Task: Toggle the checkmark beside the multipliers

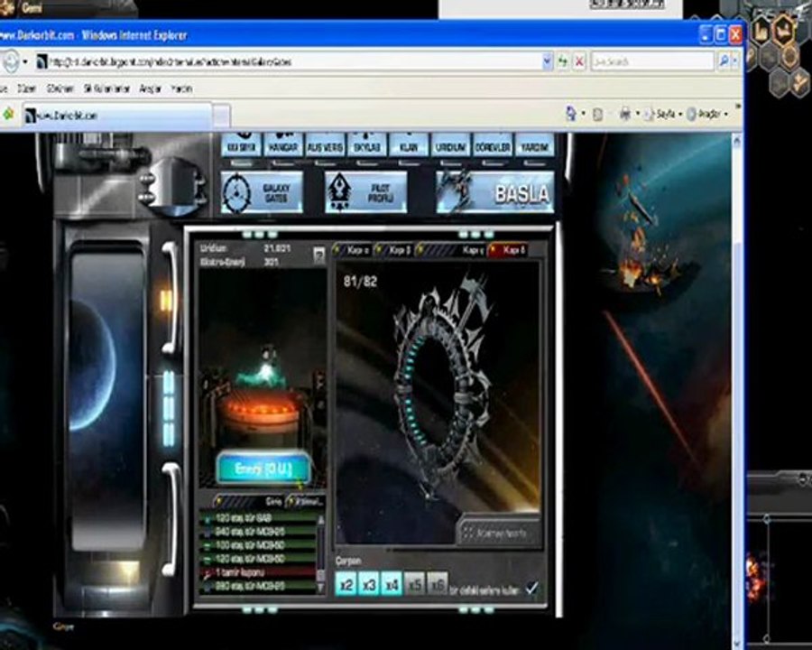Action: point(531,589)
